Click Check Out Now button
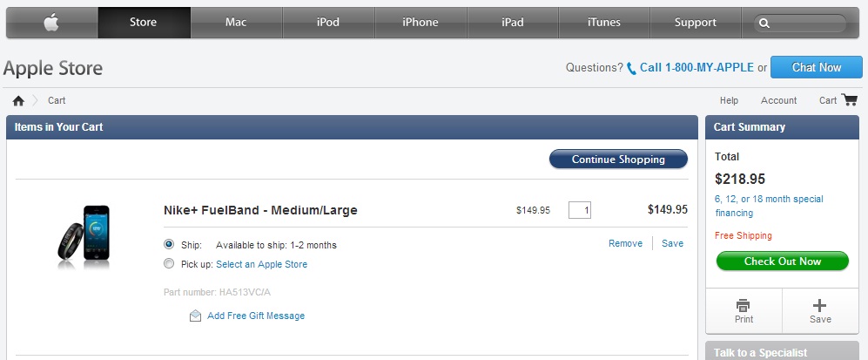868x360 pixels. point(782,262)
